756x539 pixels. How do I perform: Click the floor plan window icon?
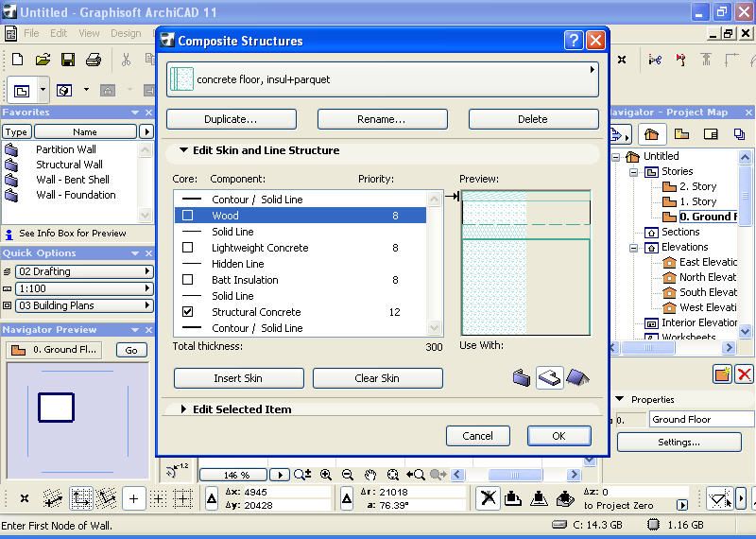[x=22, y=90]
